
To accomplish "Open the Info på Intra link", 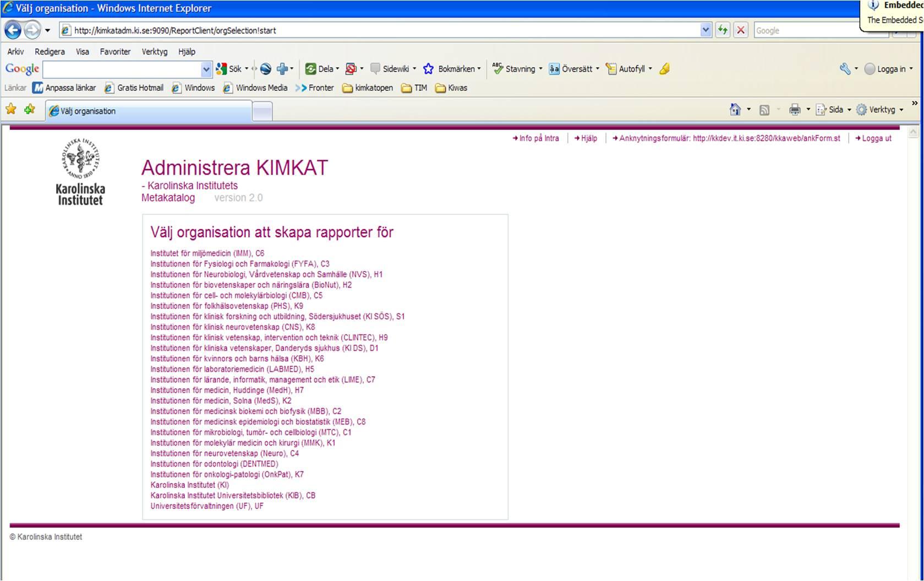I will coord(536,138).
